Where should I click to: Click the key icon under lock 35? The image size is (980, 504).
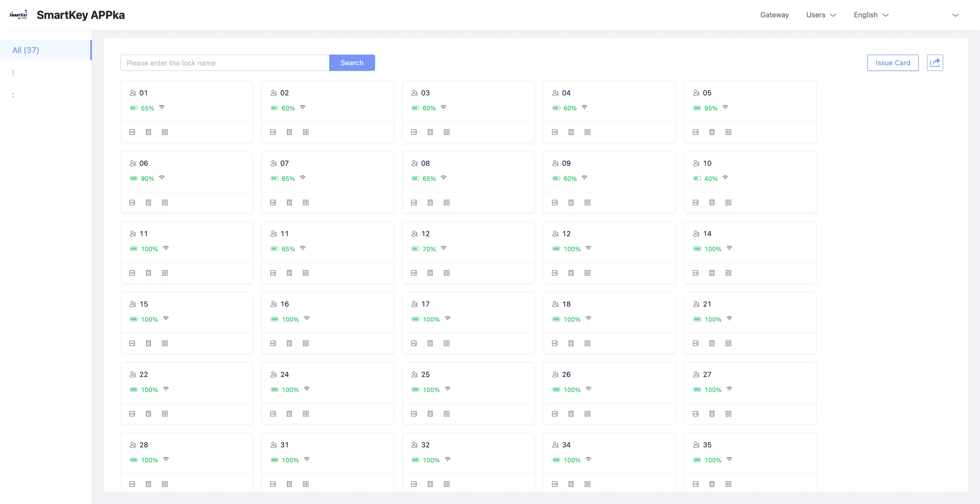tap(696, 484)
